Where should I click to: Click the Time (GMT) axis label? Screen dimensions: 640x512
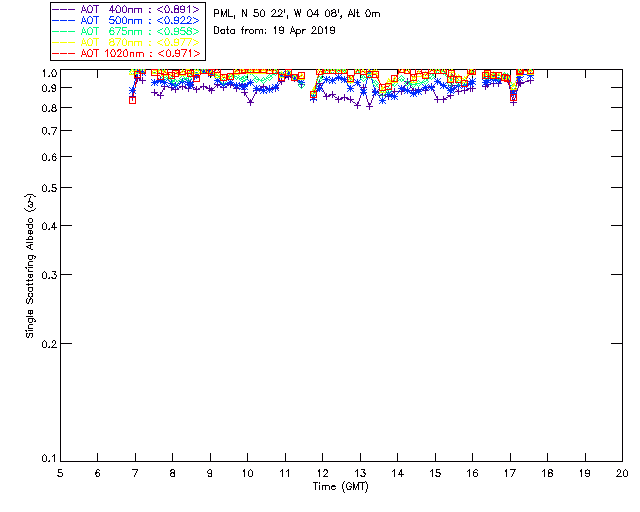click(340, 487)
